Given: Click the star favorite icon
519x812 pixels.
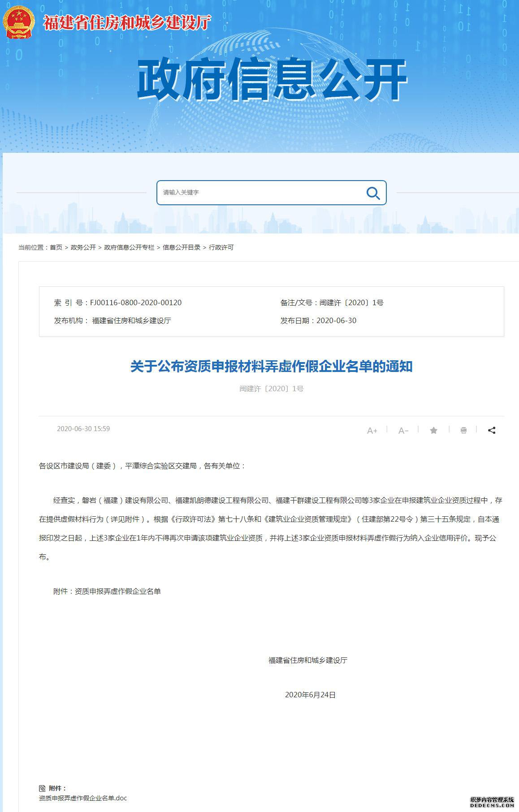Looking at the screenshot, I should click(x=433, y=430).
